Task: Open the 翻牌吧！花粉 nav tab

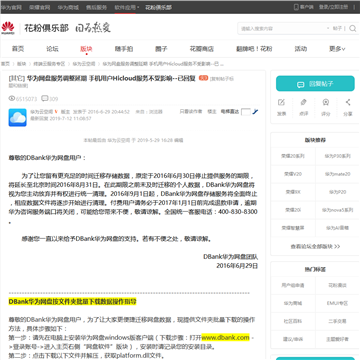Action: pyautogui.click(x=254, y=49)
